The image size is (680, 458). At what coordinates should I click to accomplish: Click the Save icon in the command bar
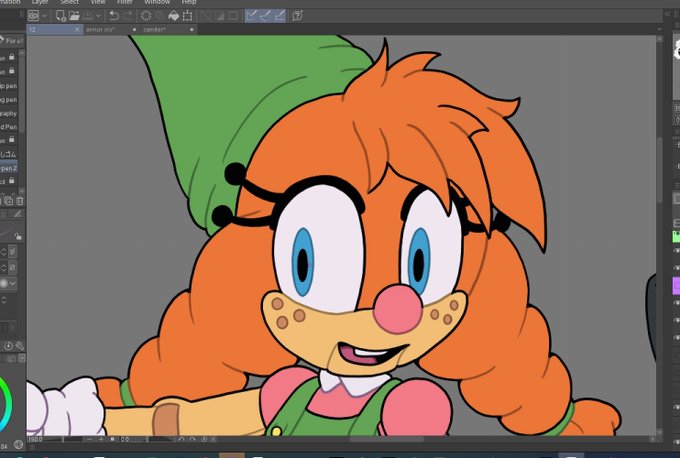click(88, 16)
